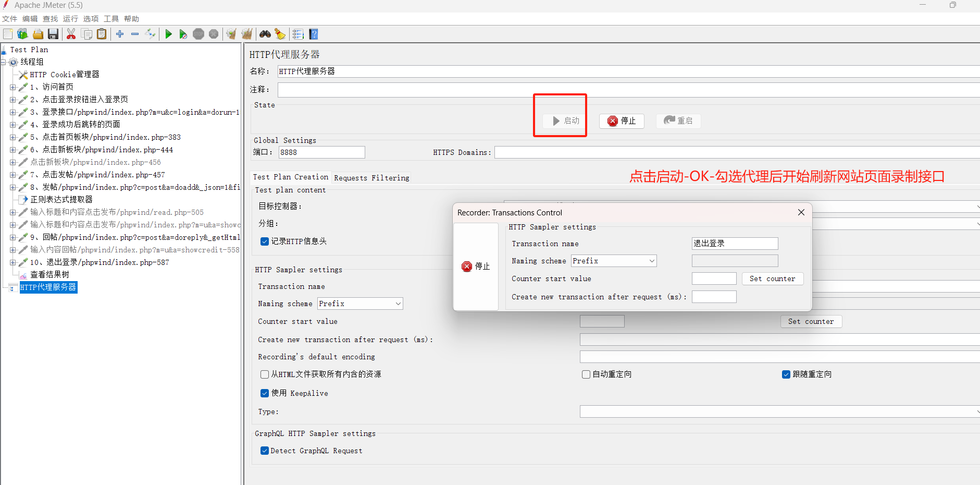Click Start No Pauses toolbar icon

[183, 34]
